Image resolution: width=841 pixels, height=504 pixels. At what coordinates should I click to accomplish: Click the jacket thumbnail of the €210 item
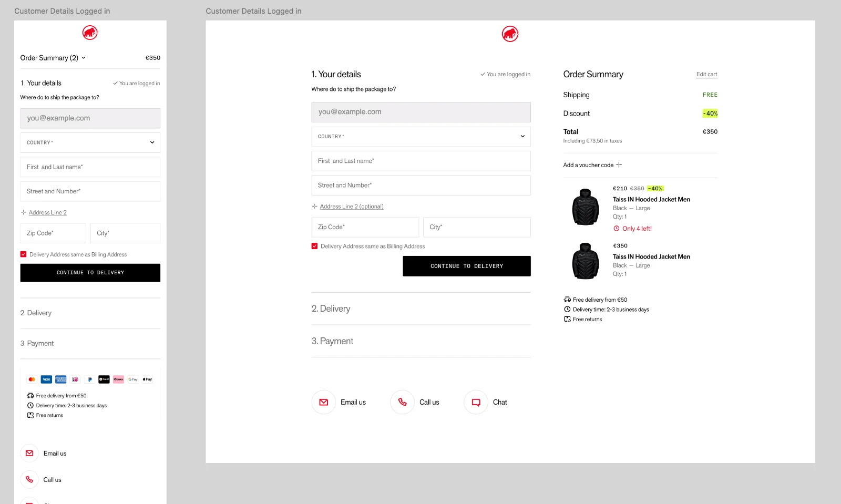coord(586,207)
